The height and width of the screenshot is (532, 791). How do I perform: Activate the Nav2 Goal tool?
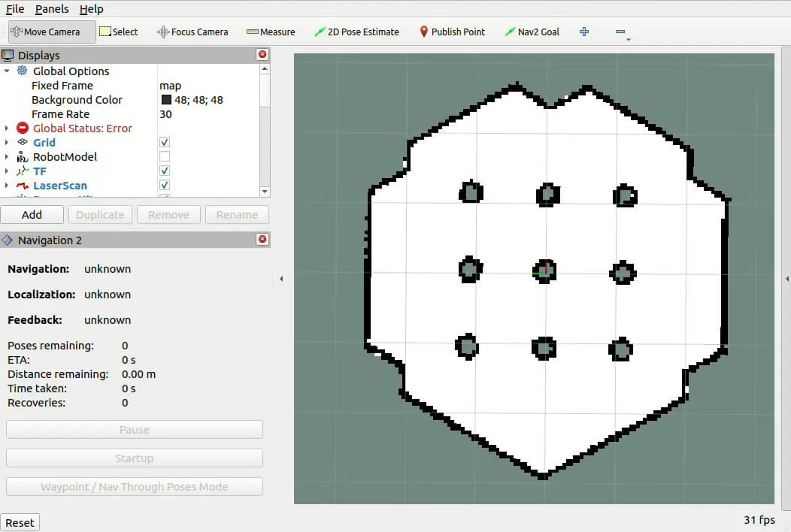tap(532, 32)
